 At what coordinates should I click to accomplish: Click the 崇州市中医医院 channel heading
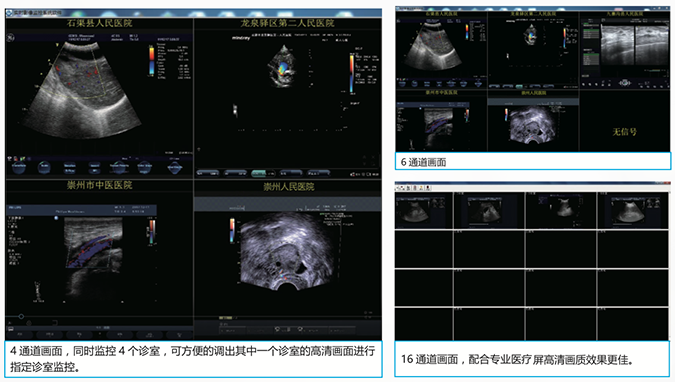[x=99, y=185]
